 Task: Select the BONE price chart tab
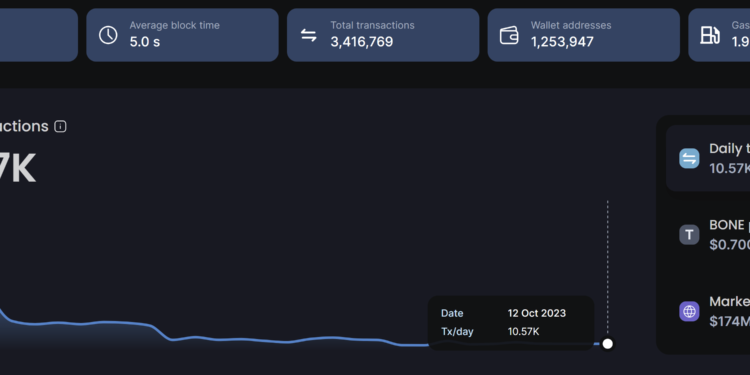tap(708, 235)
